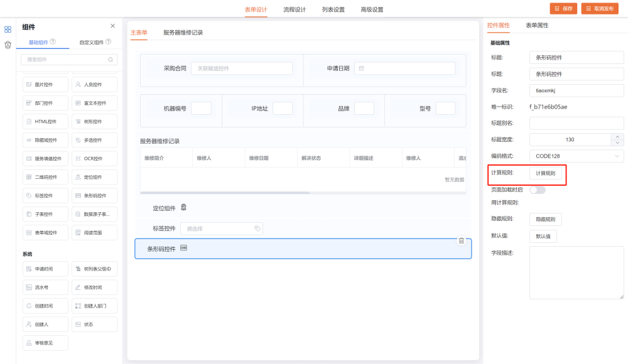Switch to the 流程设计 tab
Image resolution: width=628 pixels, height=364 pixels.
[x=295, y=9]
